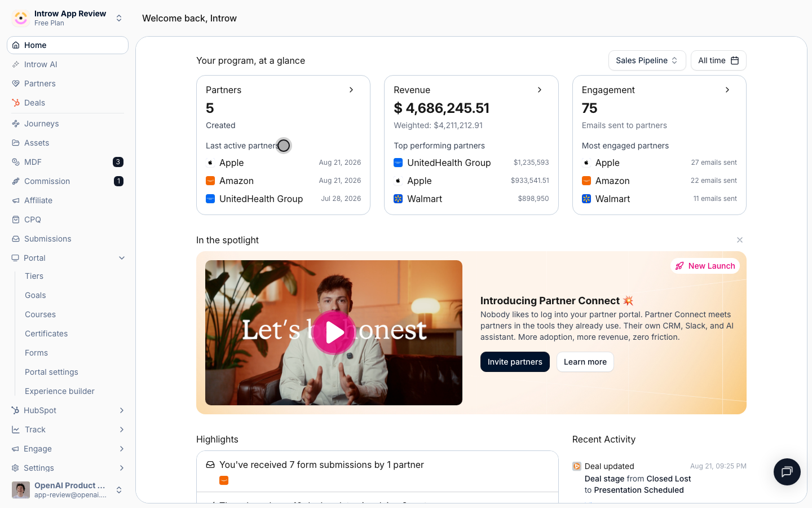This screenshot has width=812, height=508.
Task: Open the Introw App Review workspace switcher
Action: [x=68, y=18]
